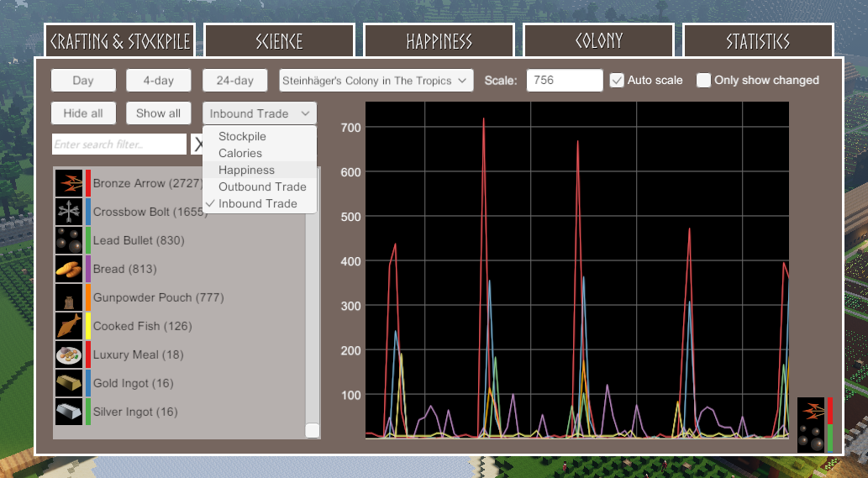Click the item list scrollbar handle

coord(313,430)
